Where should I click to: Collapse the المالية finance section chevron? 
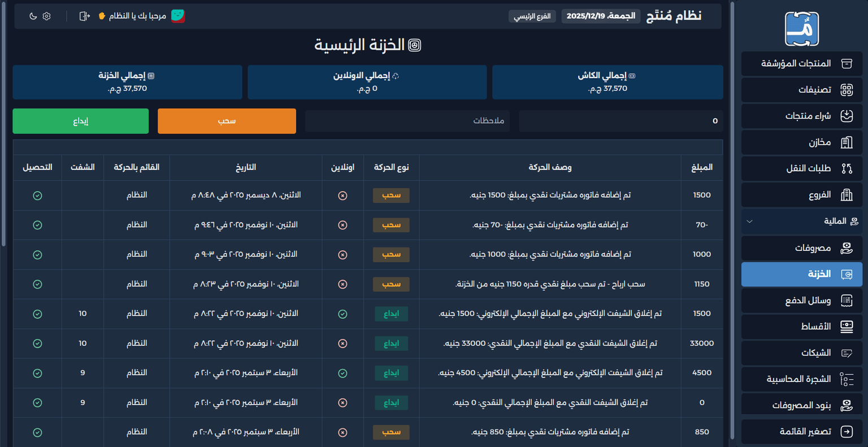coord(750,222)
